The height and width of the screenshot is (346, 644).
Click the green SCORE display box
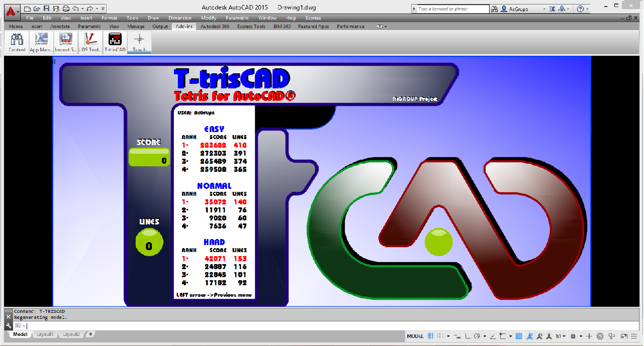point(149,157)
